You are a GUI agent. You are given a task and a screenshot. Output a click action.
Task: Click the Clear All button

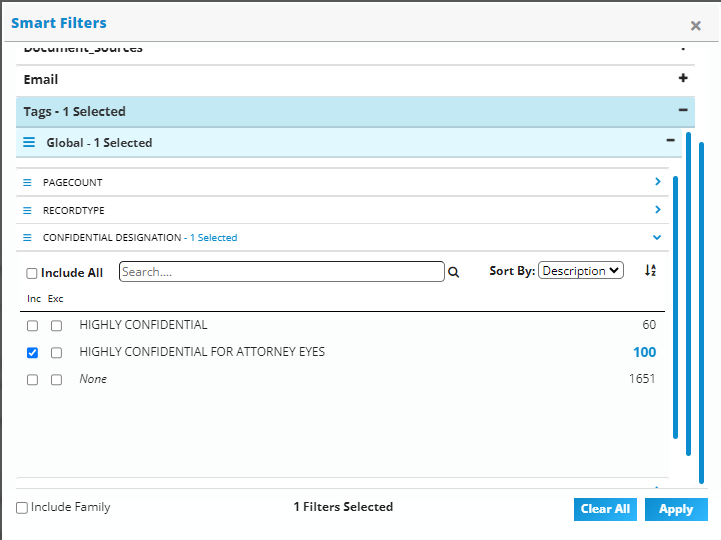click(x=605, y=509)
